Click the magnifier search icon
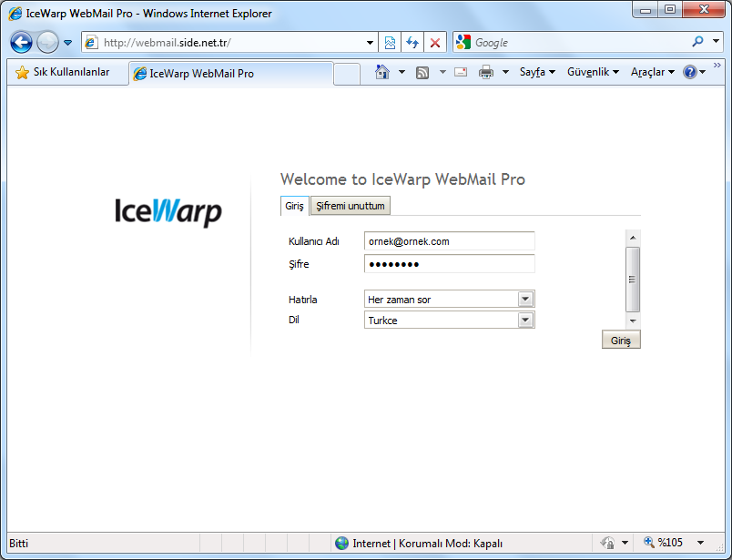 coord(697,42)
